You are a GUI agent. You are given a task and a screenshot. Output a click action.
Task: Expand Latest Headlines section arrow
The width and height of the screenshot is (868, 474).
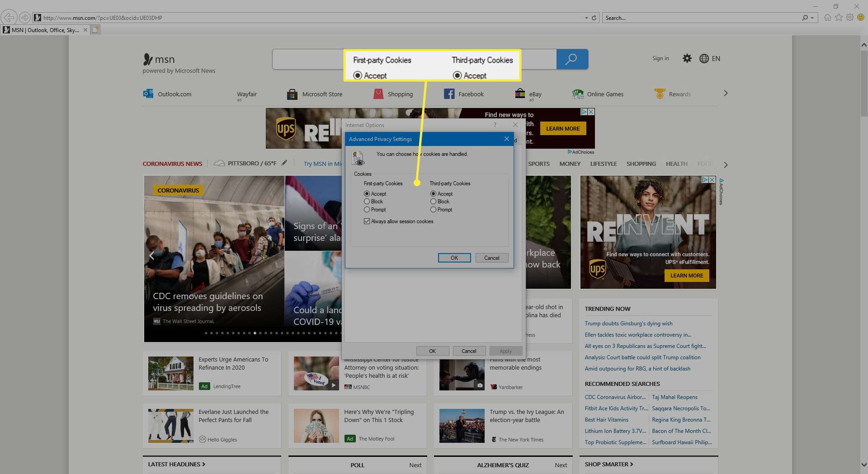203,464
